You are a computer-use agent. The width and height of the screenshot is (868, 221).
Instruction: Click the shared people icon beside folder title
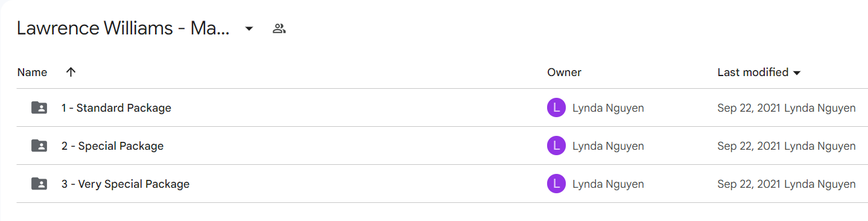point(279,28)
